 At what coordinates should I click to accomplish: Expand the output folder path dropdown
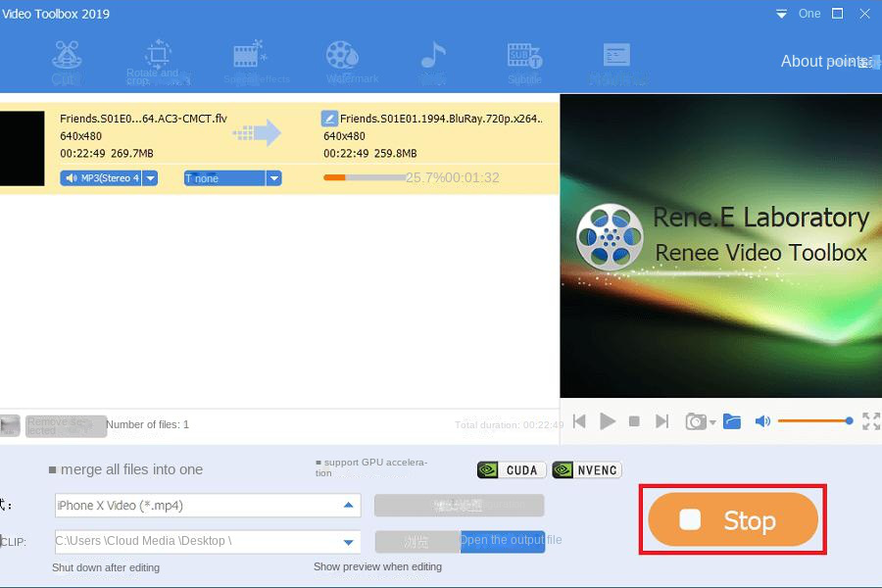coord(348,542)
